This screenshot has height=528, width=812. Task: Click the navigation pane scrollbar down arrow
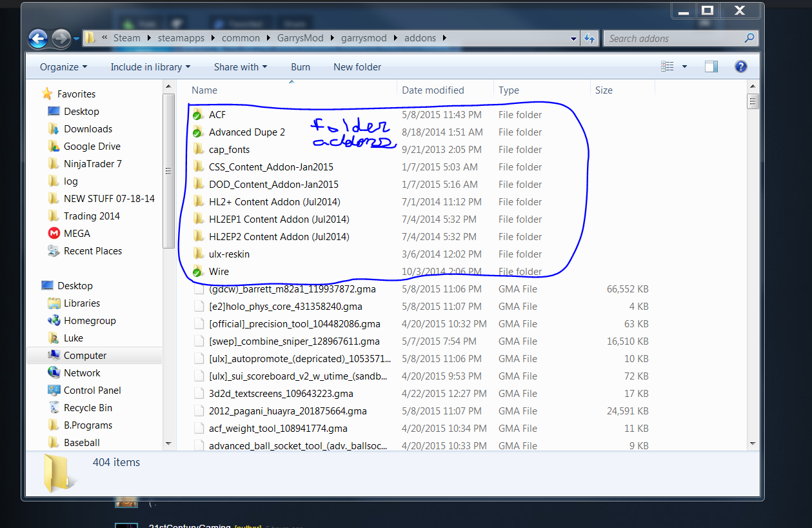coord(169,444)
